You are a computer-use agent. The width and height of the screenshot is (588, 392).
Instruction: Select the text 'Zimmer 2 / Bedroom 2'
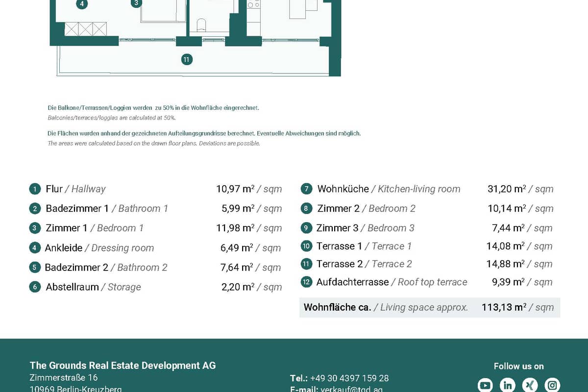pos(367,209)
